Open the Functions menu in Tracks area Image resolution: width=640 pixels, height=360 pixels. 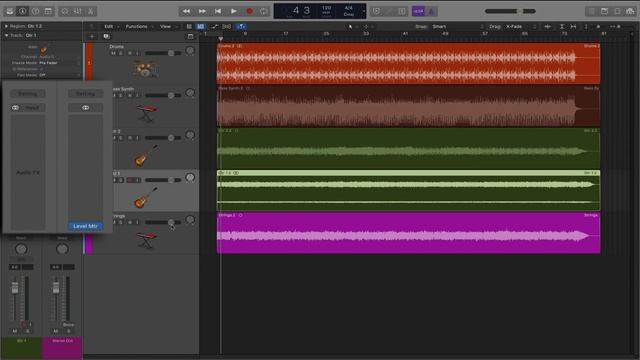click(136, 27)
